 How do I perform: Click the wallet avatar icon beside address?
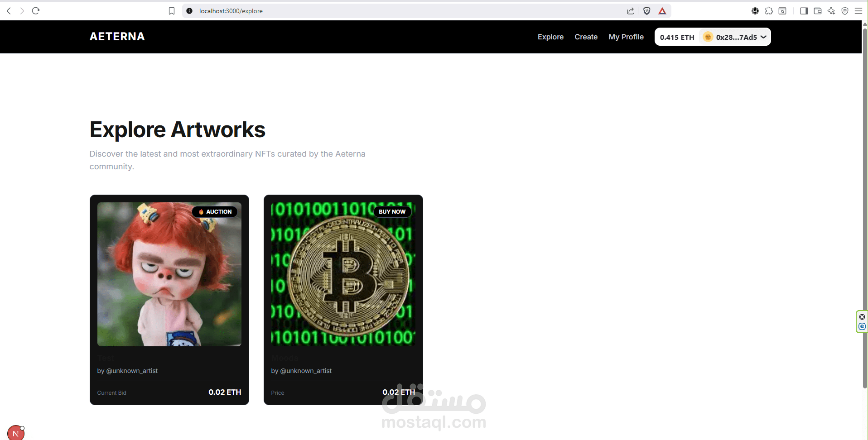[x=708, y=37]
